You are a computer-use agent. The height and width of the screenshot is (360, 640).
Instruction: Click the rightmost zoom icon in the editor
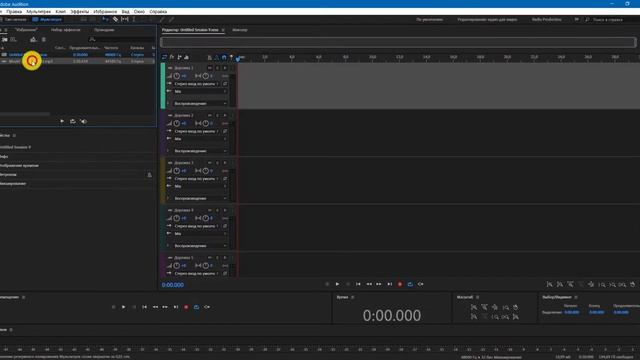coord(633,284)
